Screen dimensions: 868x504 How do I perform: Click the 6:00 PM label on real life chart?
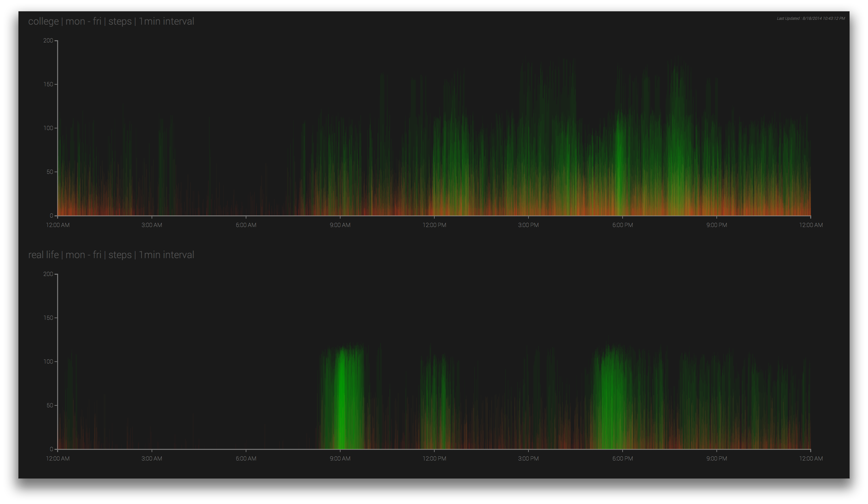pos(622,459)
